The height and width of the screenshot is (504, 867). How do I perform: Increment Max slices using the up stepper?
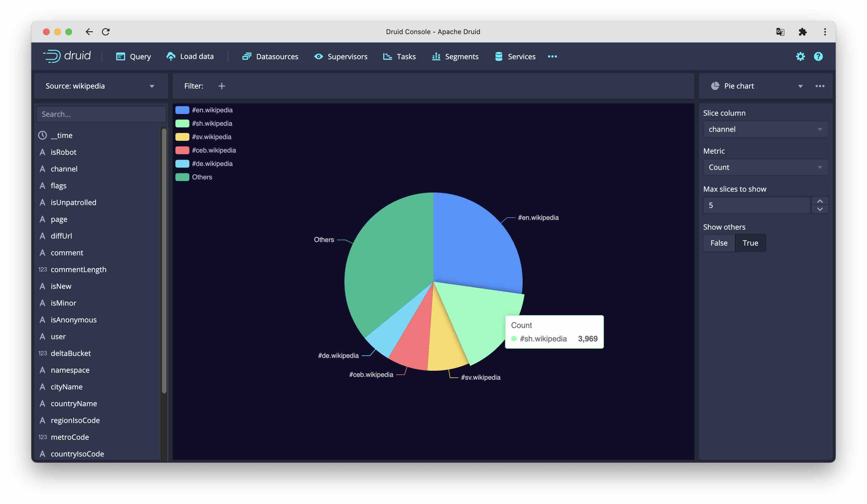click(820, 201)
